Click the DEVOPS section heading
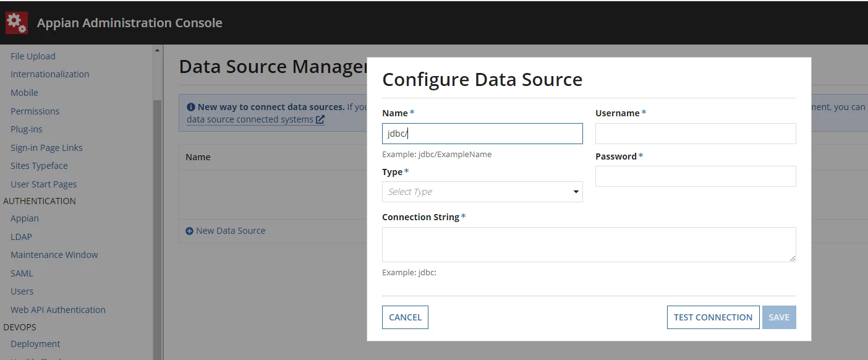 [x=20, y=327]
